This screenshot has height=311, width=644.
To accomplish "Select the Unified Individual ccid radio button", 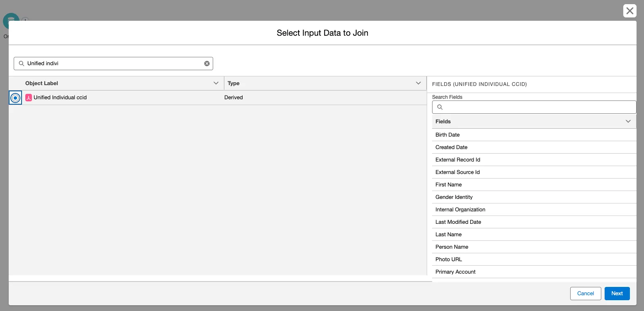I will (15, 98).
